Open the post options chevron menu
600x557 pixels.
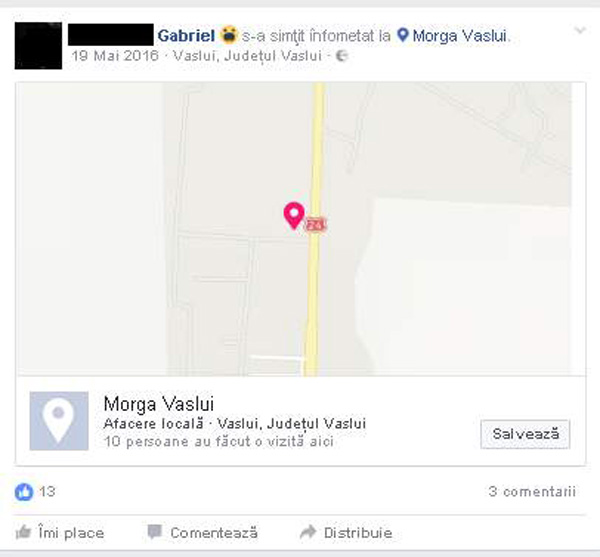tap(580, 30)
